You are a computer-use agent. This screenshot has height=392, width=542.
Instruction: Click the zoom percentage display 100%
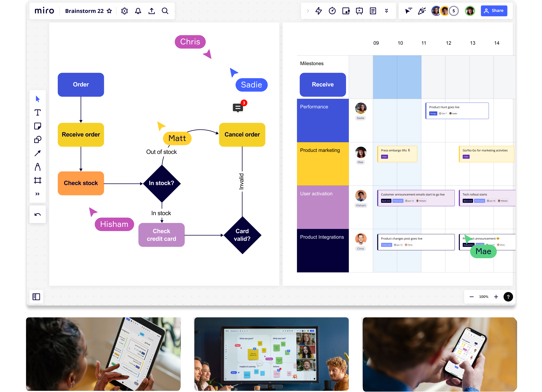pos(484,297)
